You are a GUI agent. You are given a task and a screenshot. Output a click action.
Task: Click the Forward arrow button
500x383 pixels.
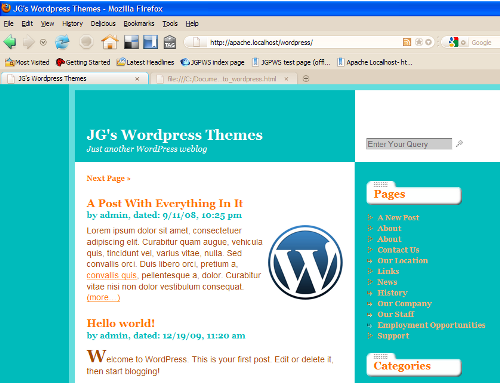29,42
